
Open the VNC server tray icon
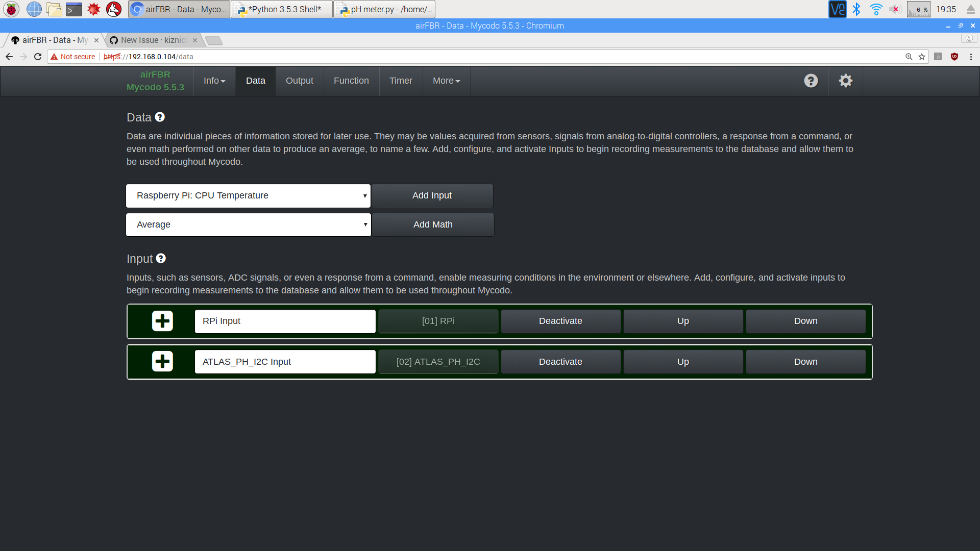coord(837,9)
